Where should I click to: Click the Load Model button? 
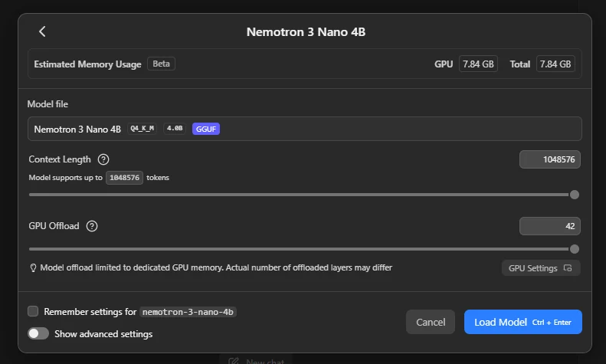point(523,322)
